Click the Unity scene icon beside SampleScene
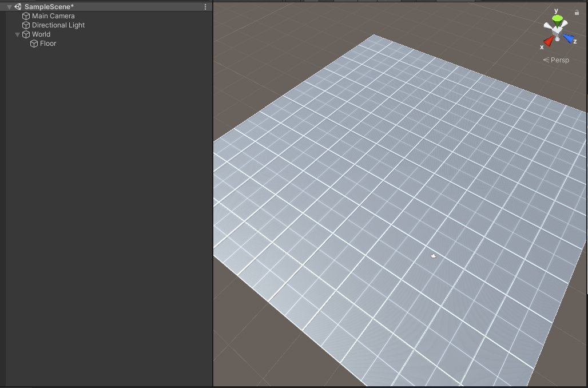The image size is (588, 388). click(18, 7)
